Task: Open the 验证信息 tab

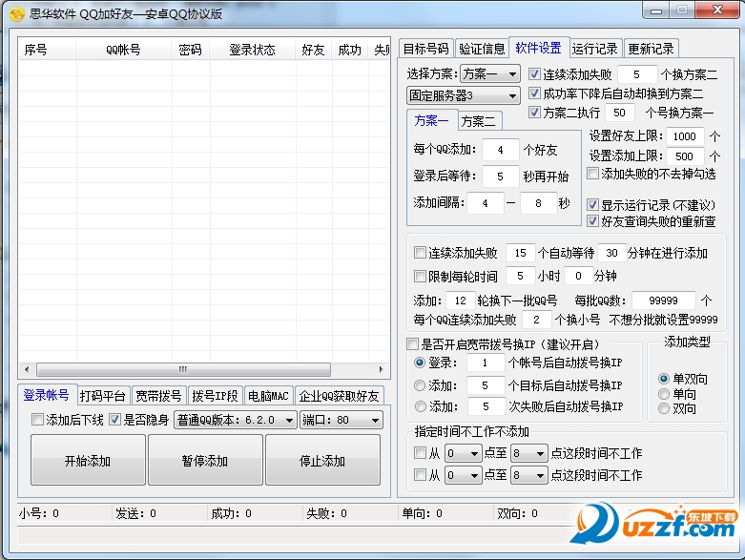Action: (482, 49)
